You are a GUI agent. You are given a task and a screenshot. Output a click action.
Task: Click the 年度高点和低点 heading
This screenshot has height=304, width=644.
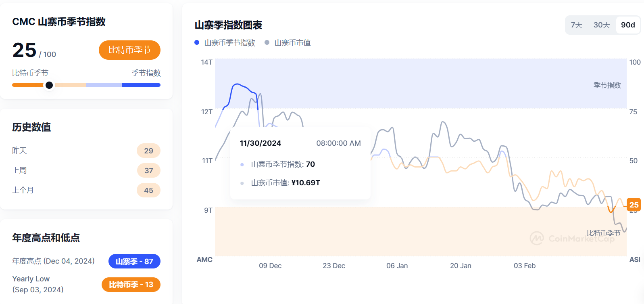point(46,238)
